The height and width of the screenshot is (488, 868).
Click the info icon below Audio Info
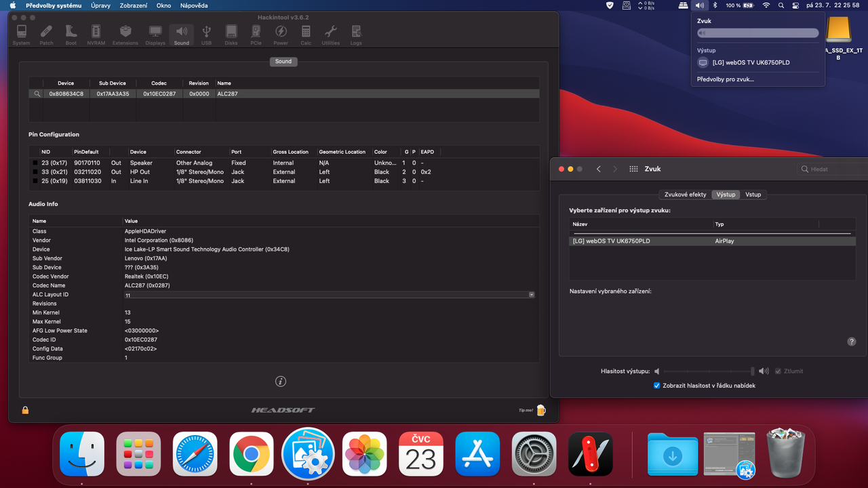pyautogui.click(x=281, y=382)
